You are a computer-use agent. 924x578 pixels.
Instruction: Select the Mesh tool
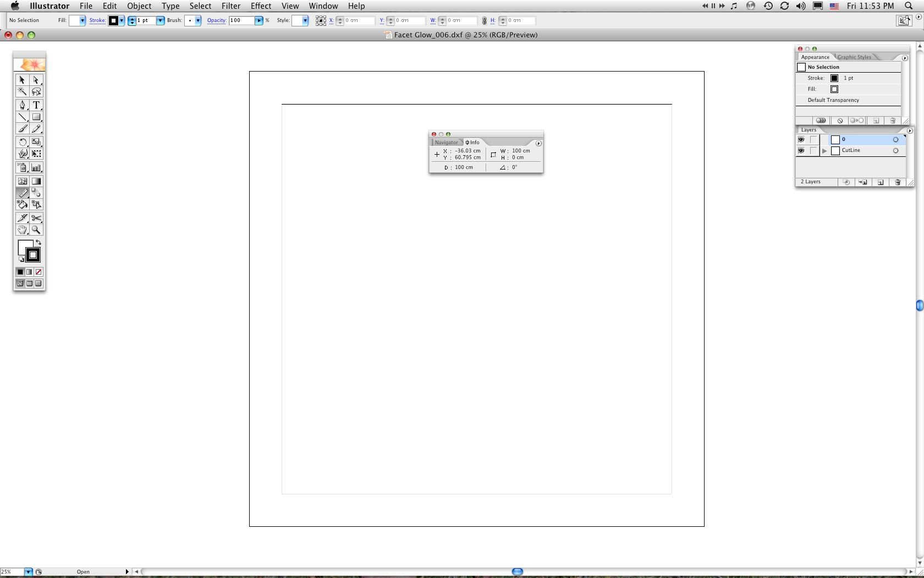tap(22, 181)
